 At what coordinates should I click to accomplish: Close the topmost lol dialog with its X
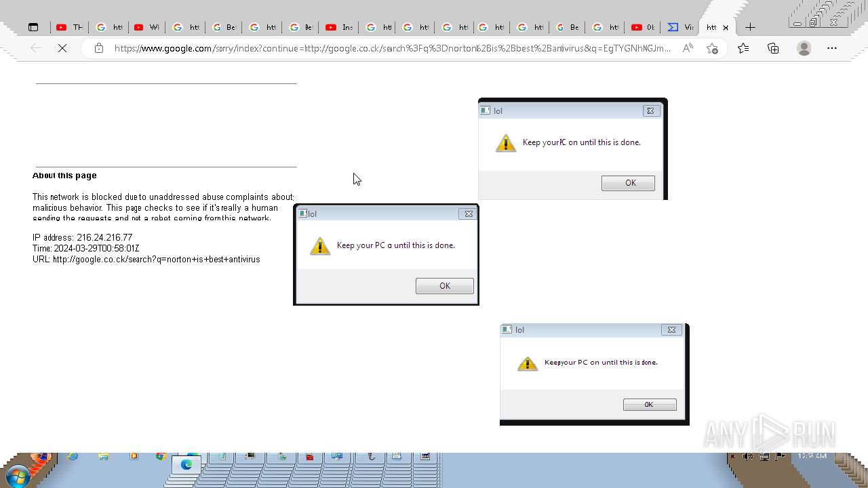pos(650,110)
